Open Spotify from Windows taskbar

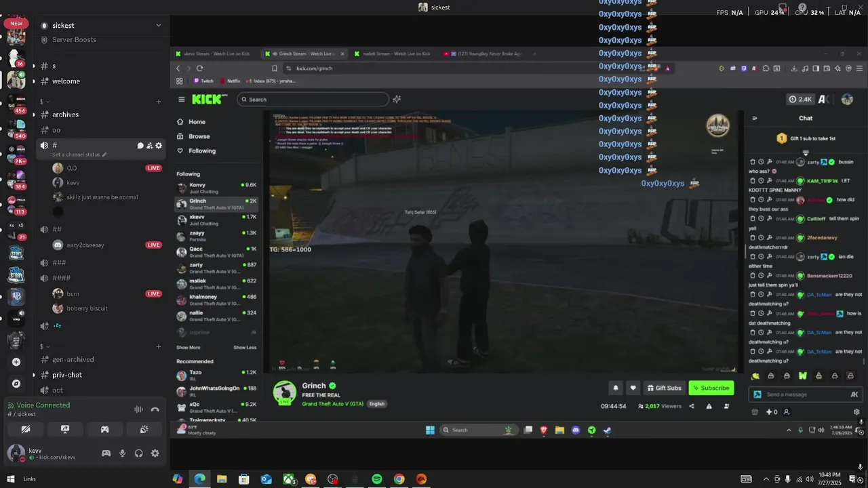pyautogui.click(x=377, y=479)
